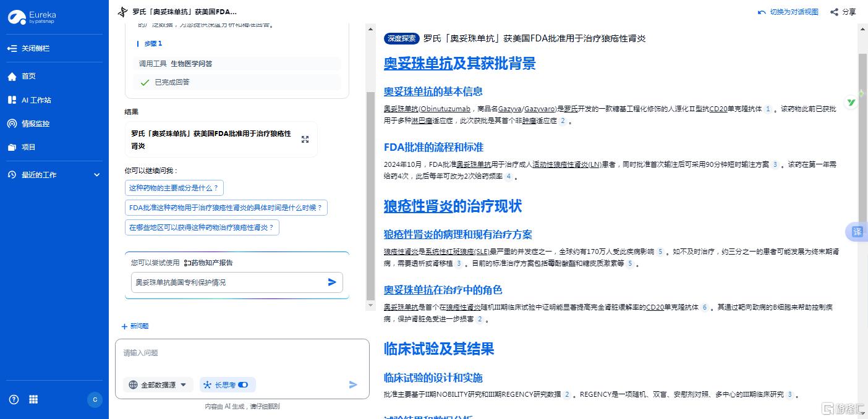
Task: Click the user avatar icon
Action: point(95,400)
